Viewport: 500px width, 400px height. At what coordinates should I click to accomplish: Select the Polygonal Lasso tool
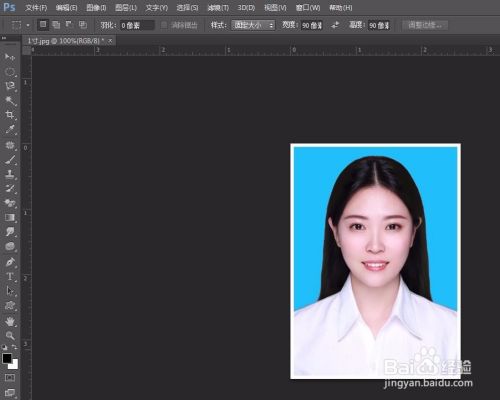[10, 86]
